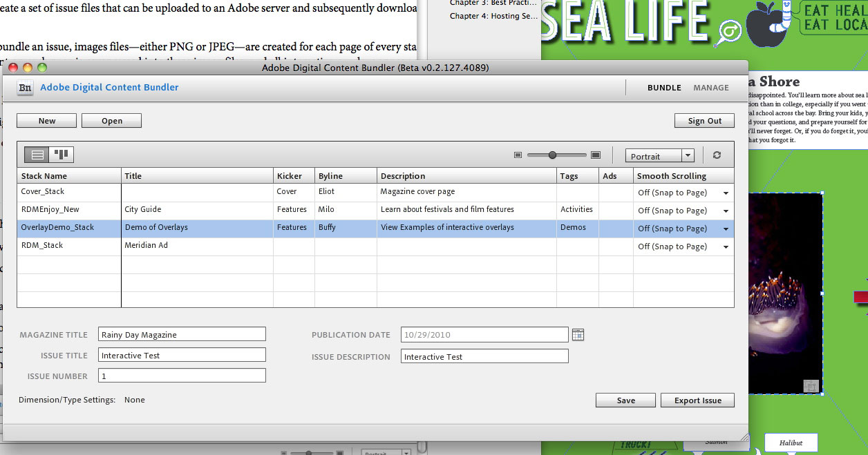Screen dimensions: 868x455
Task: Click the New button
Action: (47, 121)
